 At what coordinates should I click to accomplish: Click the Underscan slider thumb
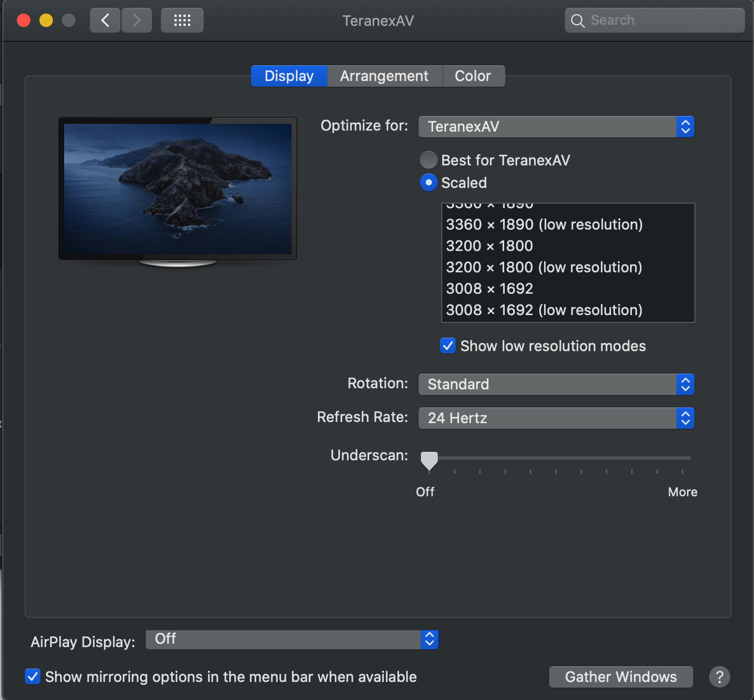(x=429, y=461)
